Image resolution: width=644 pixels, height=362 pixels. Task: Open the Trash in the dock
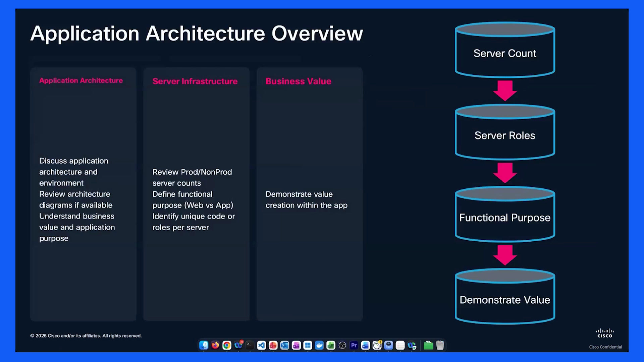tap(440, 345)
